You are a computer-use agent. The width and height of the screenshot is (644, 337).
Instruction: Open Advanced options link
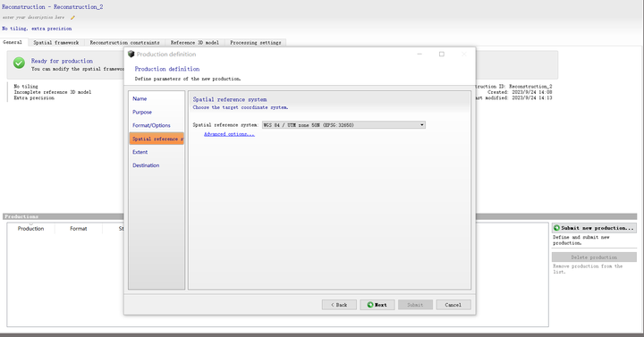(x=229, y=134)
